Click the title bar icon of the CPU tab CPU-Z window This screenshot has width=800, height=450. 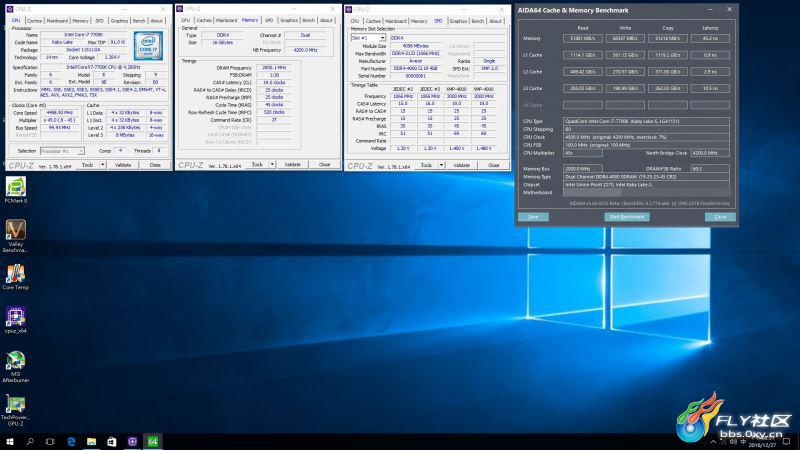click(x=10, y=9)
